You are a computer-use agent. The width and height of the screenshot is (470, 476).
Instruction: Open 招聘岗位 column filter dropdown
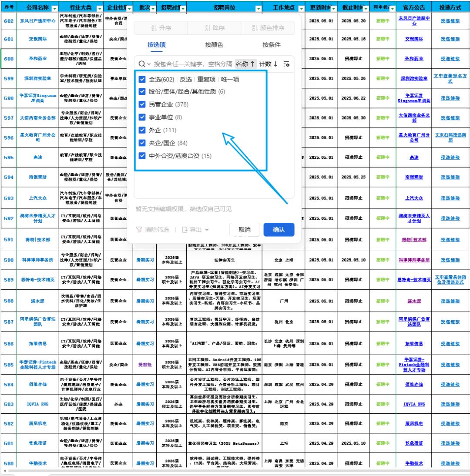tap(258, 9)
